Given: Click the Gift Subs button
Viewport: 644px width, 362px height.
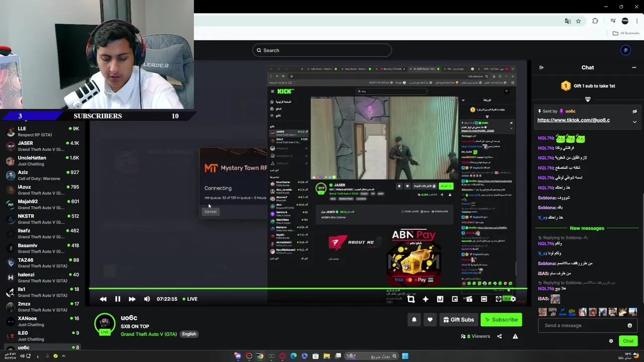Looking at the screenshot, I should pos(458,319).
